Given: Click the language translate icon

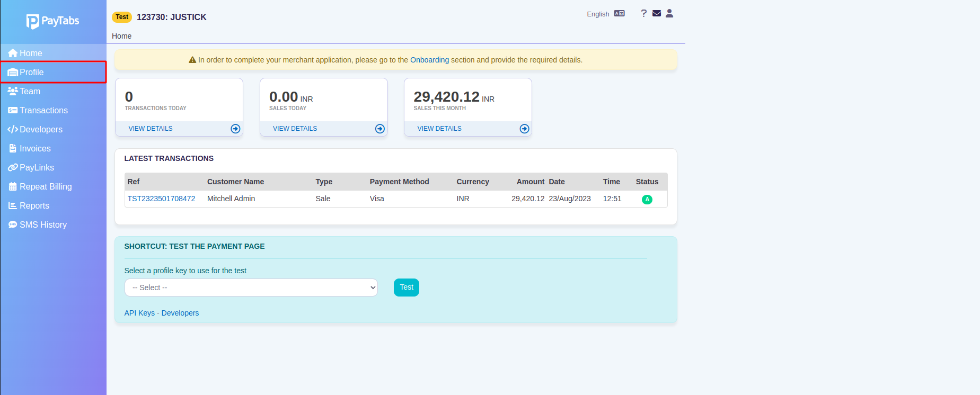Looking at the screenshot, I should click(x=619, y=14).
